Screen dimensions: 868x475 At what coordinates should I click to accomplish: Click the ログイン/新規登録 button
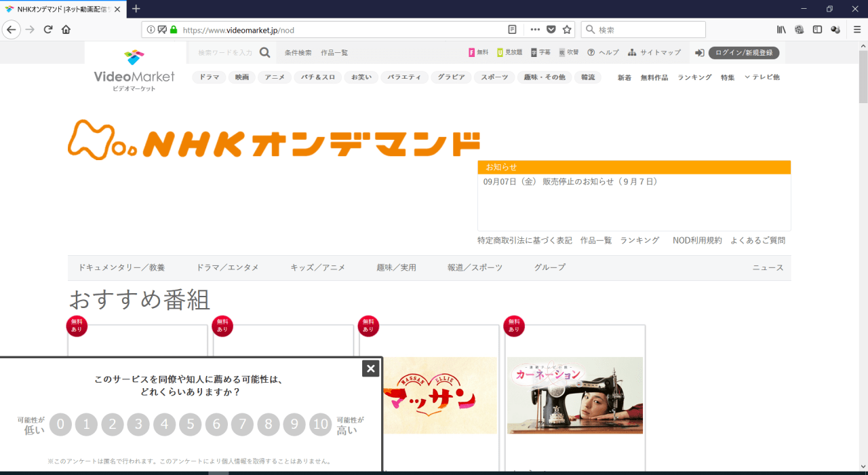pos(744,53)
